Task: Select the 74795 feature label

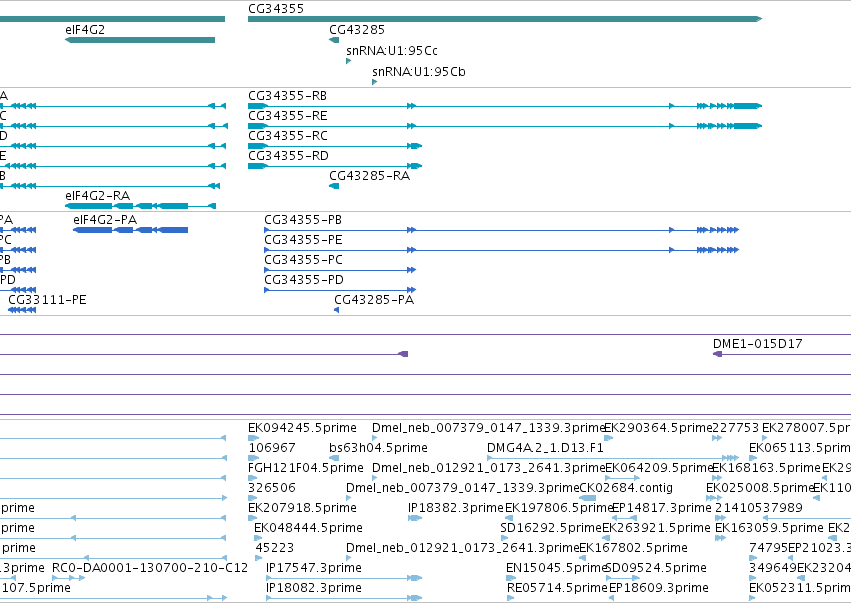Action: 769,548
